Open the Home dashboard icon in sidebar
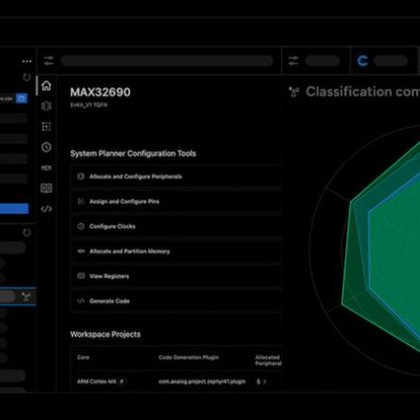The width and height of the screenshot is (420, 420). point(46,86)
